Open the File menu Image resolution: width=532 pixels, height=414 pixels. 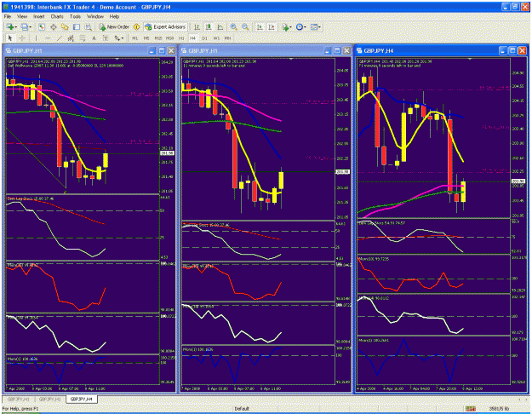point(8,16)
